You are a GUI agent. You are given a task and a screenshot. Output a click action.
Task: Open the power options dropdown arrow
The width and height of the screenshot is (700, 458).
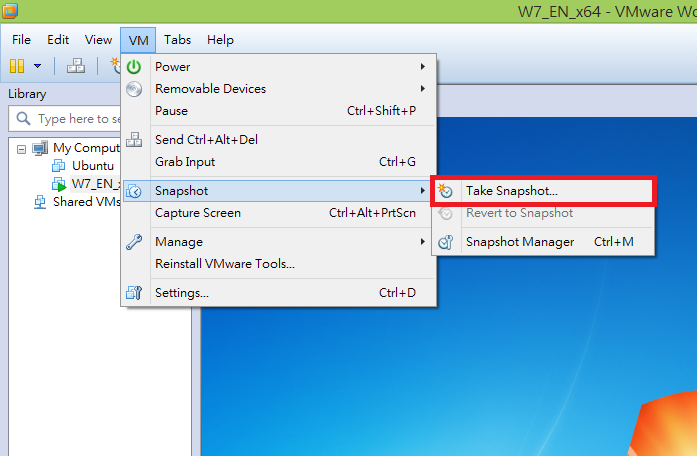tap(38, 67)
